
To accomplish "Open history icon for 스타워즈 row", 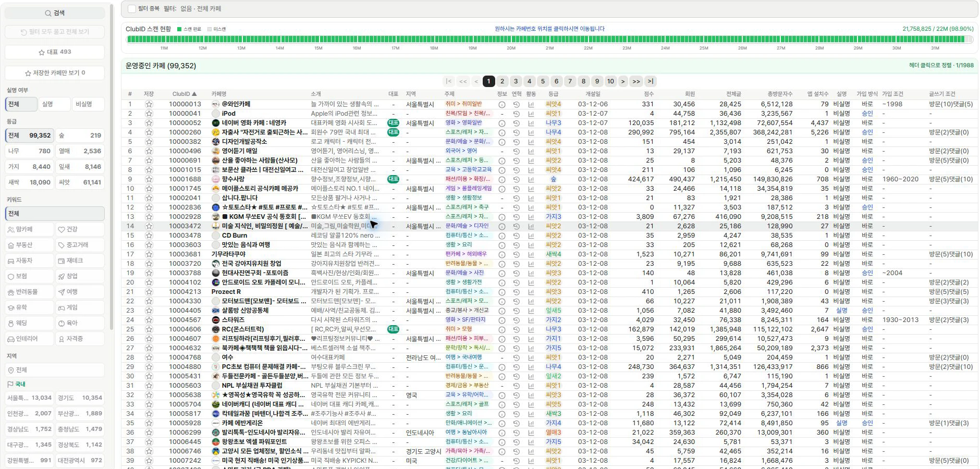I will 517,320.
